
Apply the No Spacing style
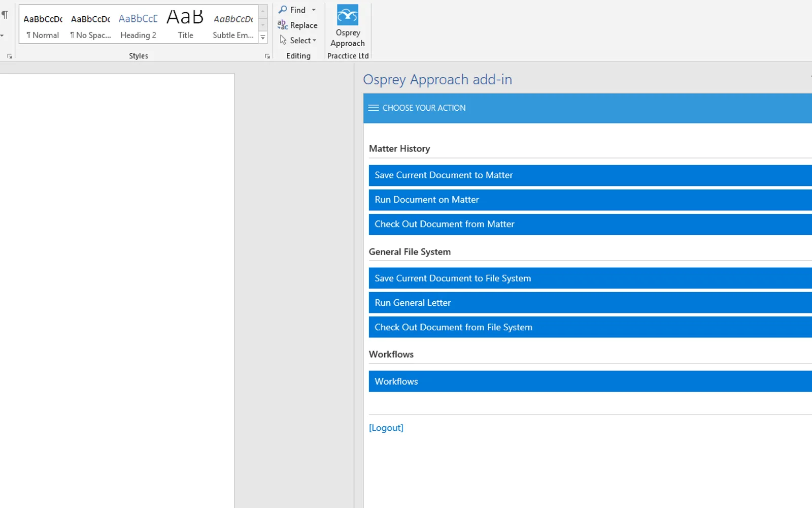tap(90, 24)
